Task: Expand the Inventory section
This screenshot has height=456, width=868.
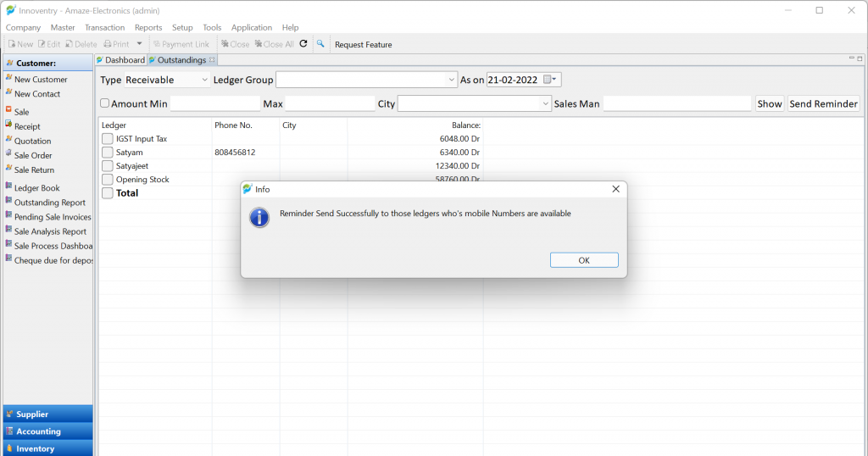Action: [47, 448]
